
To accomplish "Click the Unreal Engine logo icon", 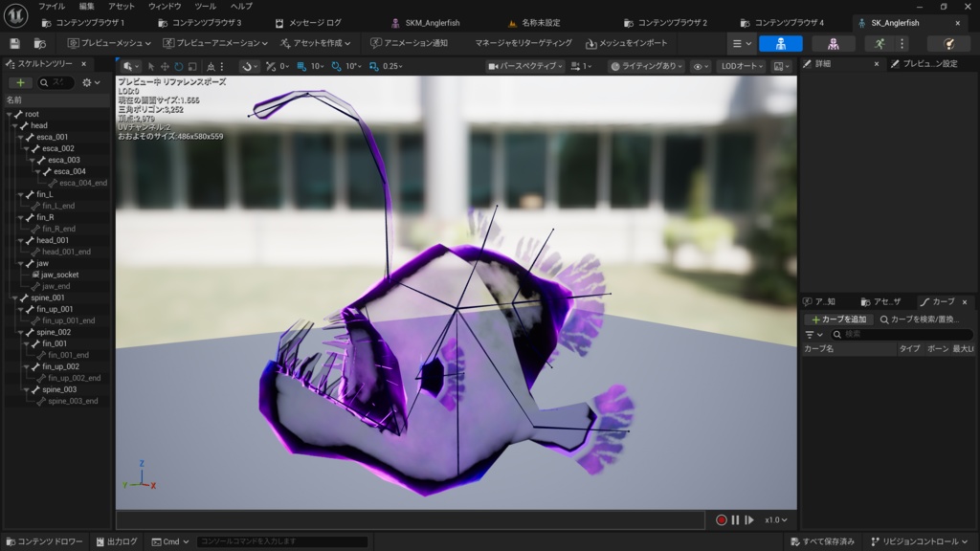I will pyautogui.click(x=15, y=15).
